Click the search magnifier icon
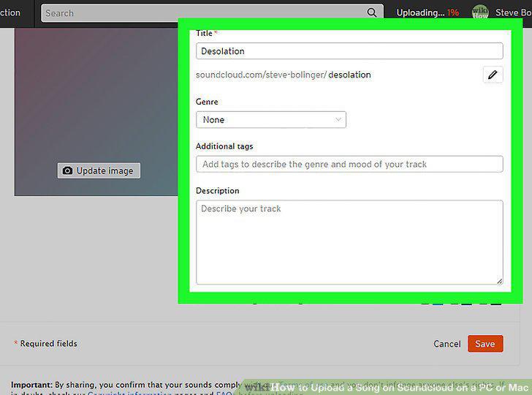532x395 pixels. click(371, 12)
